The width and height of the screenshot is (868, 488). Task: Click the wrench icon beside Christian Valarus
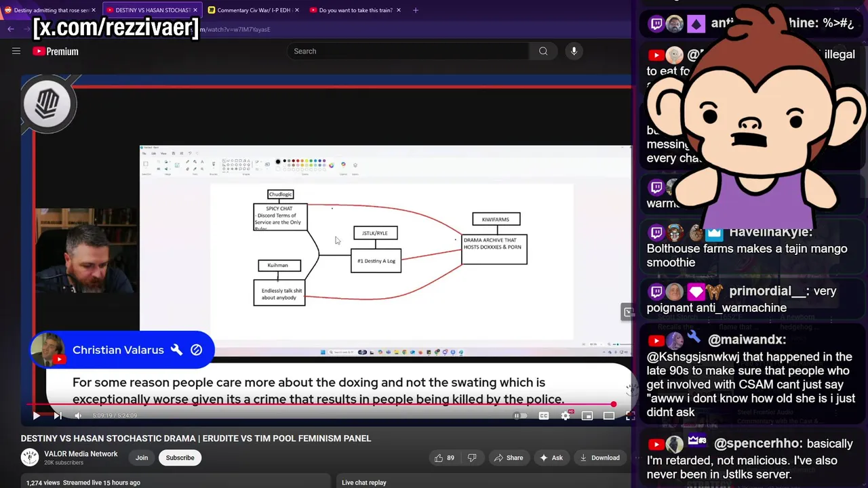pyautogui.click(x=176, y=350)
